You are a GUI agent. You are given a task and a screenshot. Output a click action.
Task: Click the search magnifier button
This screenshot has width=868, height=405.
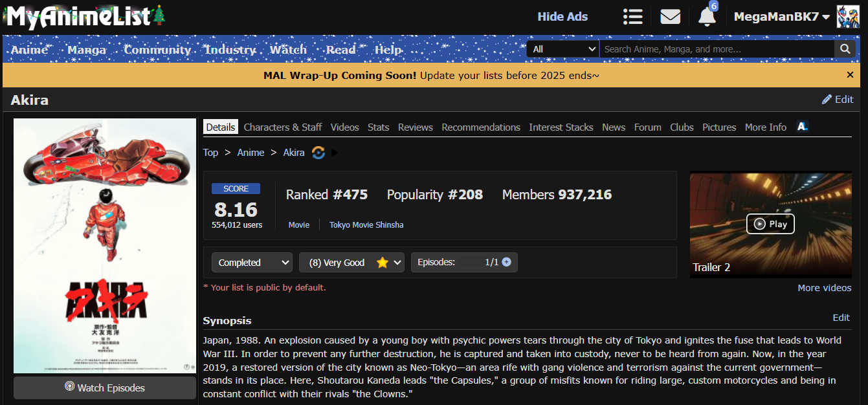845,49
